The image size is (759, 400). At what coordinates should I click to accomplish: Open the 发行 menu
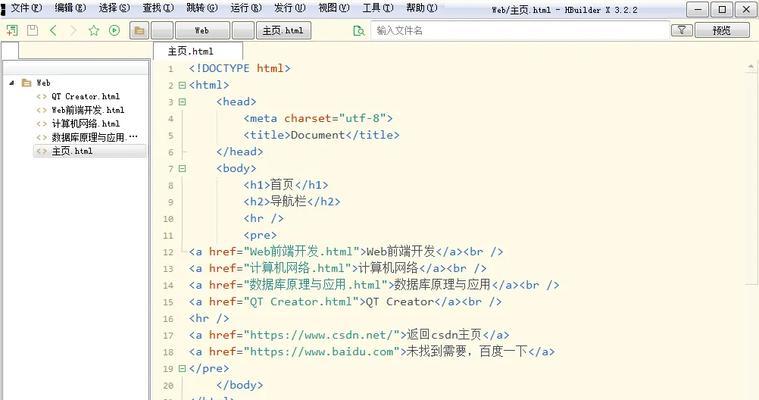click(290, 8)
